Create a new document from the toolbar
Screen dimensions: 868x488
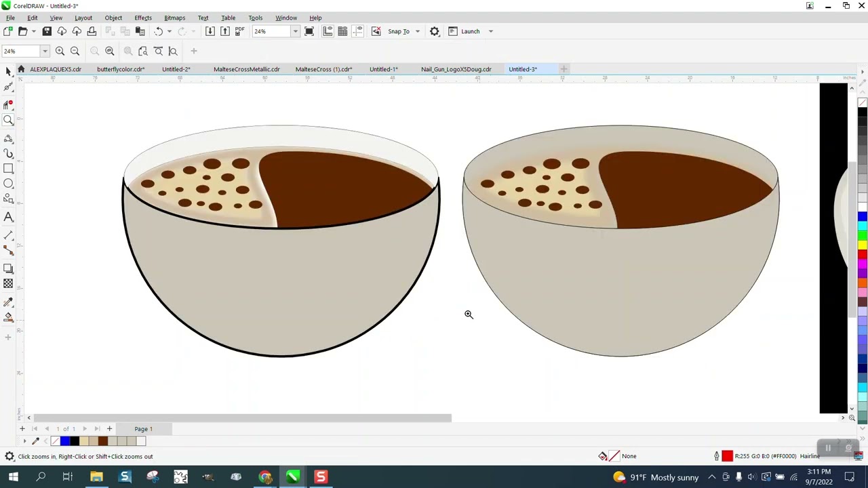(8, 31)
